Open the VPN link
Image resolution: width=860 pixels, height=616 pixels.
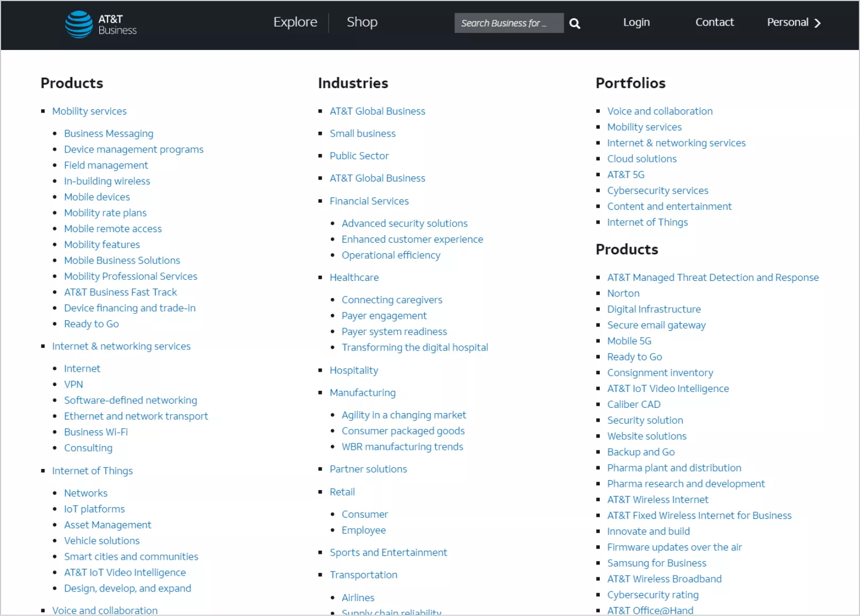pyautogui.click(x=73, y=384)
